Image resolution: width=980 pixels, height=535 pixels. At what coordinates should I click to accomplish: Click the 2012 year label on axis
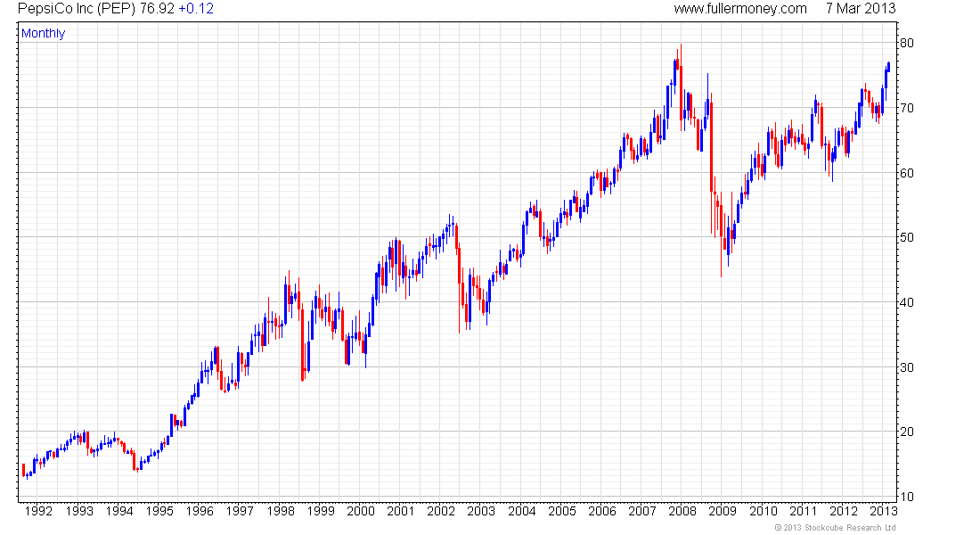point(844,511)
